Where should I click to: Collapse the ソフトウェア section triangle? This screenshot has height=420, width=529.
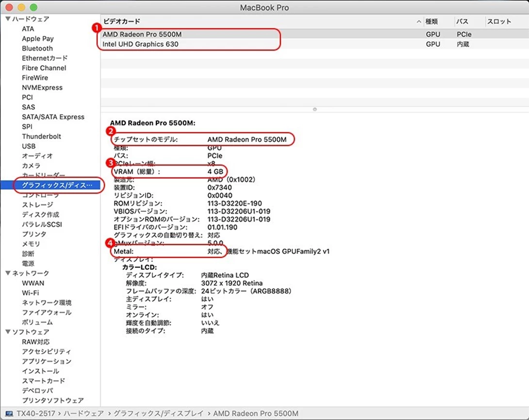8,332
